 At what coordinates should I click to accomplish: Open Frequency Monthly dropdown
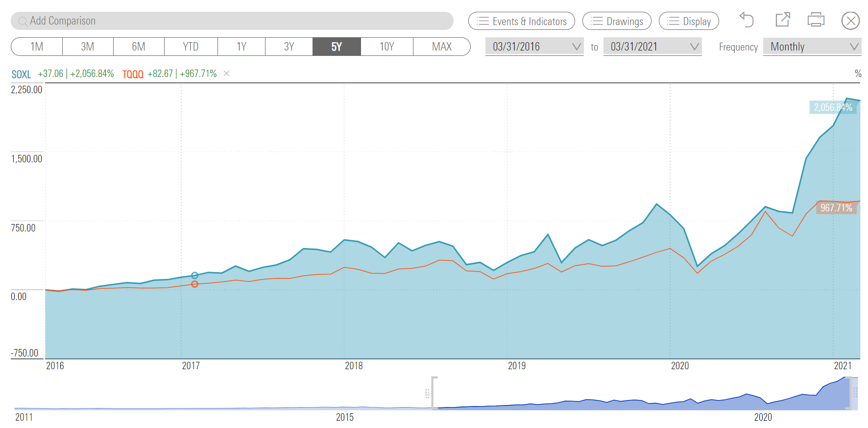pyautogui.click(x=812, y=47)
